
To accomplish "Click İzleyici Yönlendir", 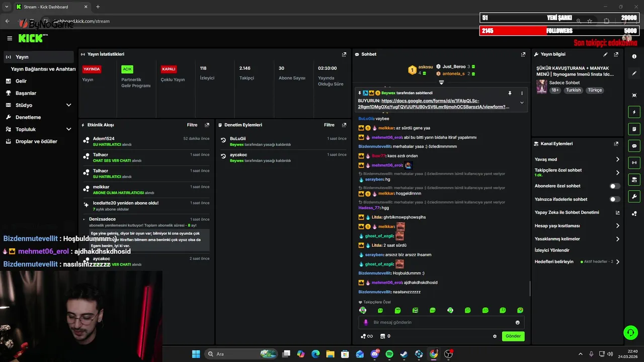I will tap(552, 250).
